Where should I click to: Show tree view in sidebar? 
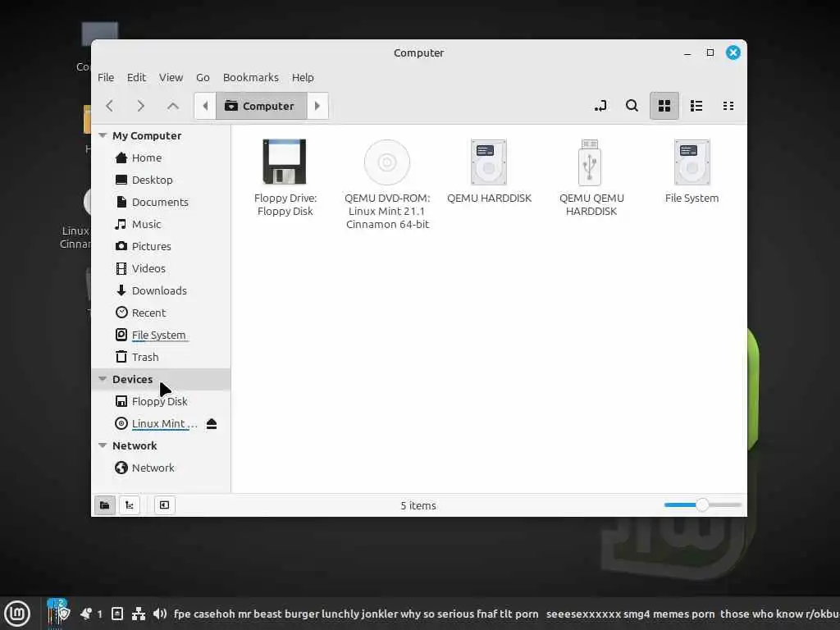pyautogui.click(x=130, y=505)
